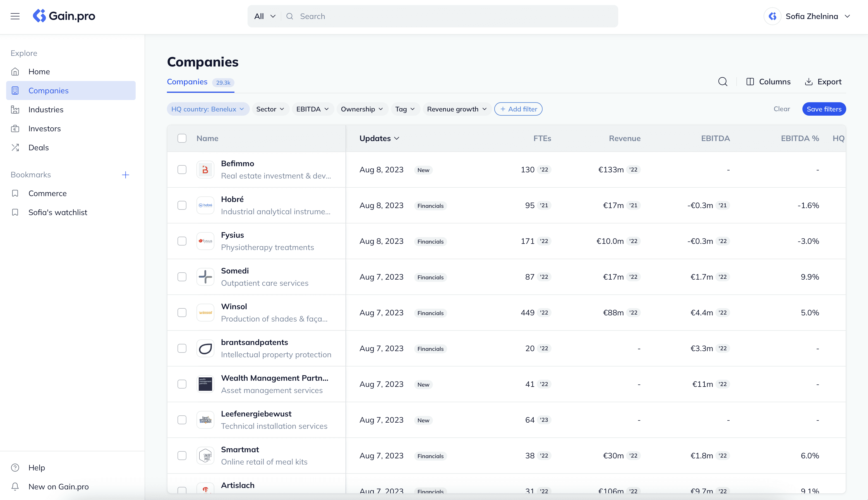868x500 pixels.
Task: Check the Somedi row checkbox
Action: tap(182, 277)
